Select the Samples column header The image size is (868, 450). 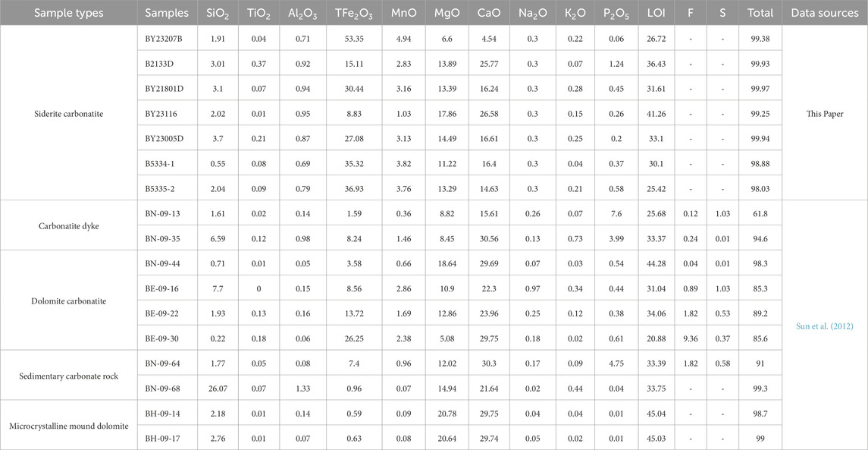pyautogui.click(x=168, y=13)
